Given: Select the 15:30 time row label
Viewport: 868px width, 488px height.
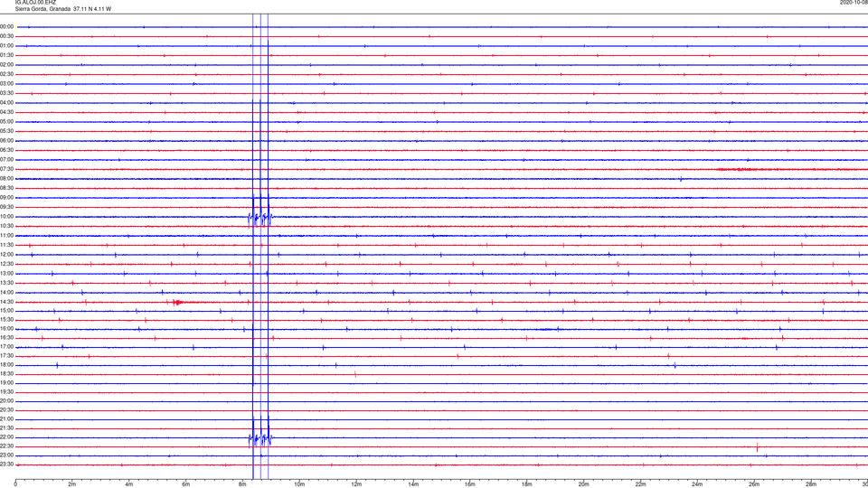Looking at the screenshot, I should pos(6,320).
